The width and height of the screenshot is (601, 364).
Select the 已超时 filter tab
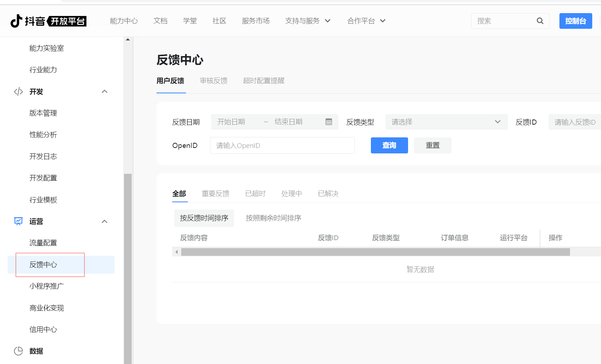(255, 193)
